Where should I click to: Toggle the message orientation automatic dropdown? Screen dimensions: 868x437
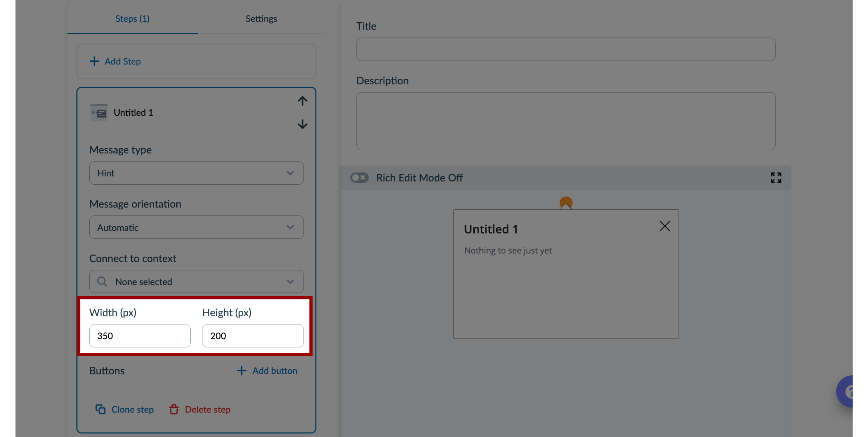197,228
